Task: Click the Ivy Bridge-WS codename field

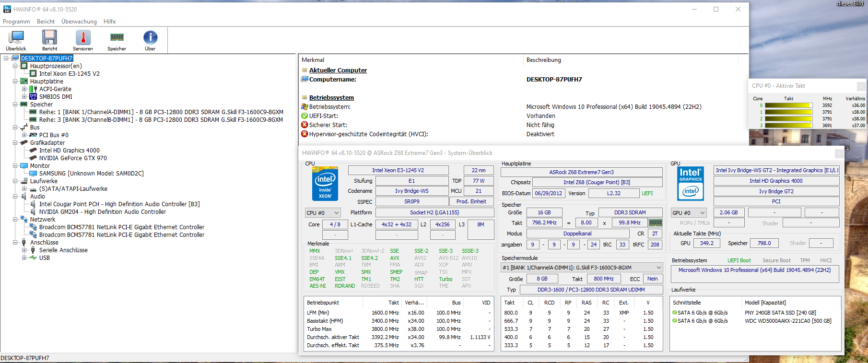Action: [412, 191]
